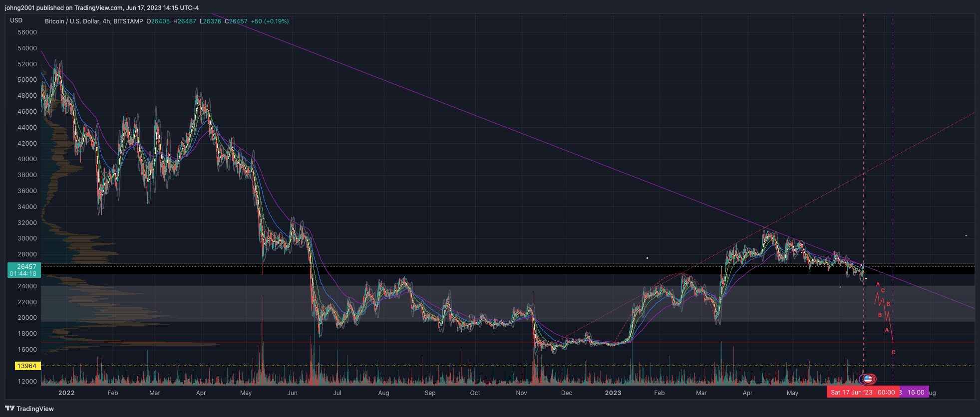Click the red Sat 17 Jun '23 date label
Screen dimensions: 980x417
(863, 392)
